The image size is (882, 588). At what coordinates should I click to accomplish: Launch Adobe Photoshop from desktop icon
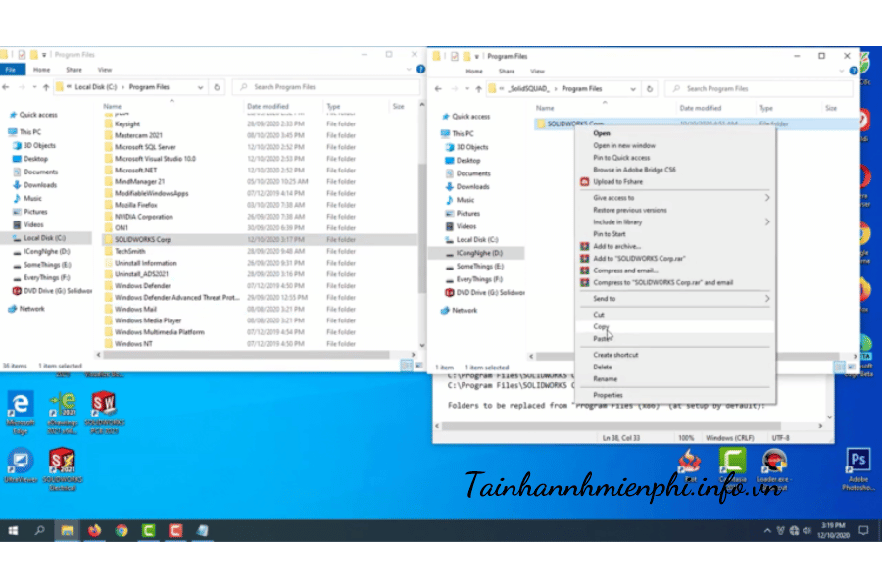(858, 463)
